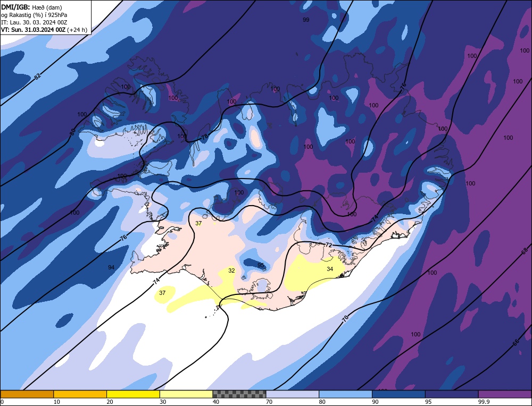Click the orange 10–20 legend swatch
The width and height of the screenshot is (532, 406).
(x=80, y=394)
